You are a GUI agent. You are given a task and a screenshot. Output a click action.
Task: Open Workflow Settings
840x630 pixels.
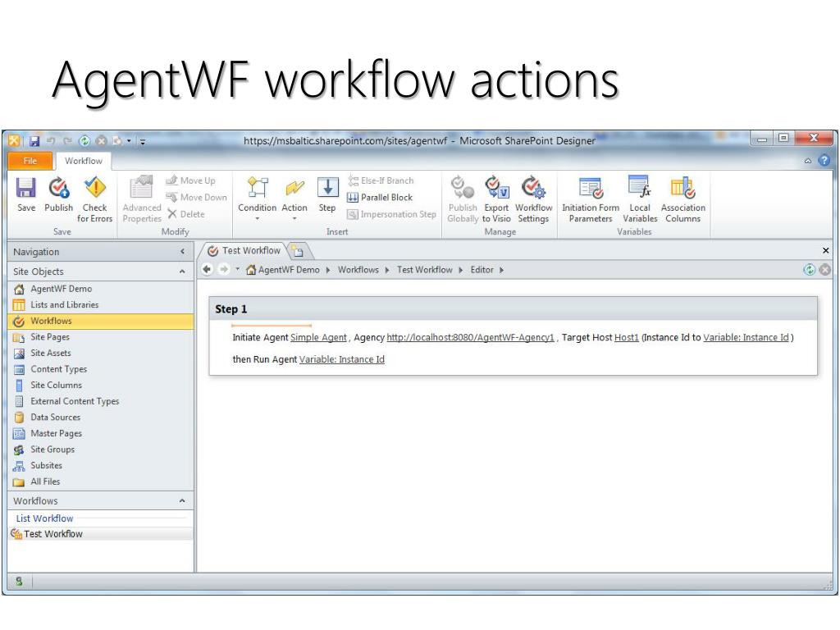[x=533, y=199]
